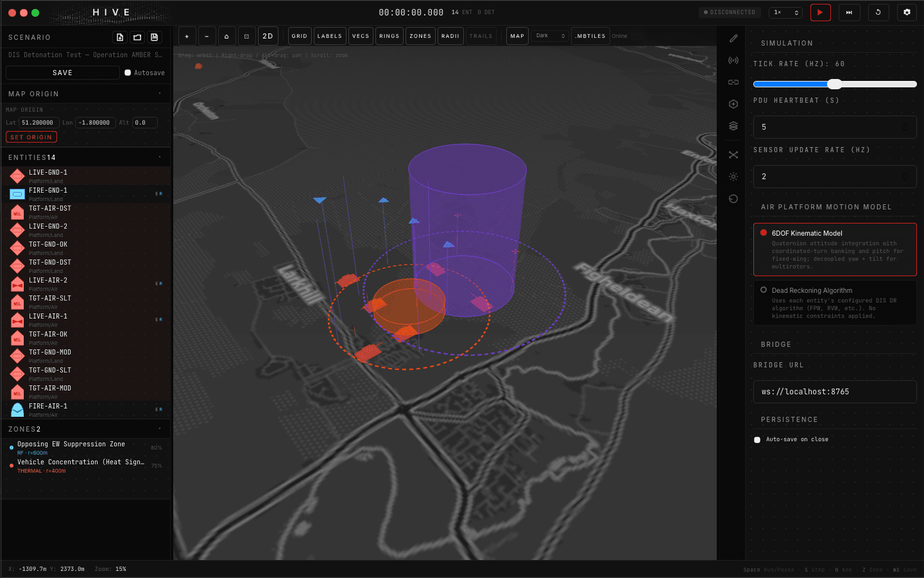Image resolution: width=924 pixels, height=578 pixels.
Task: Adjust the Tick Rate slider
Action: pos(835,84)
